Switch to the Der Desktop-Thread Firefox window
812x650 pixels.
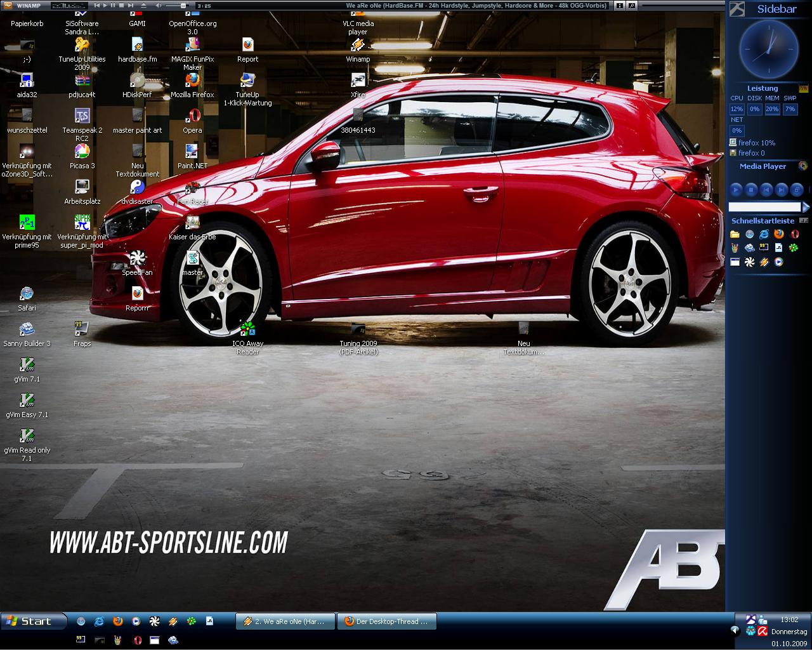tap(386, 621)
